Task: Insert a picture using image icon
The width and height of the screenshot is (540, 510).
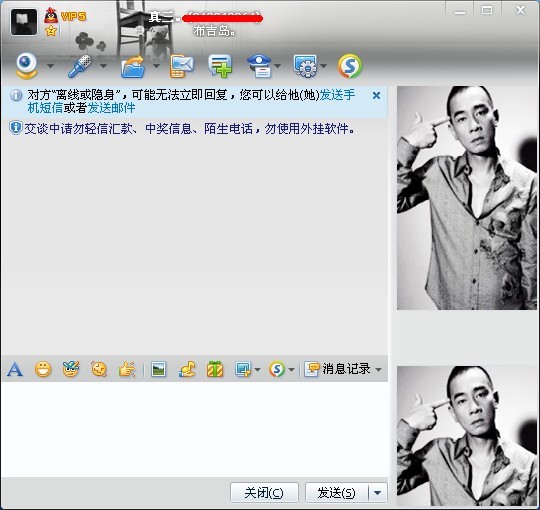Action: 158,370
